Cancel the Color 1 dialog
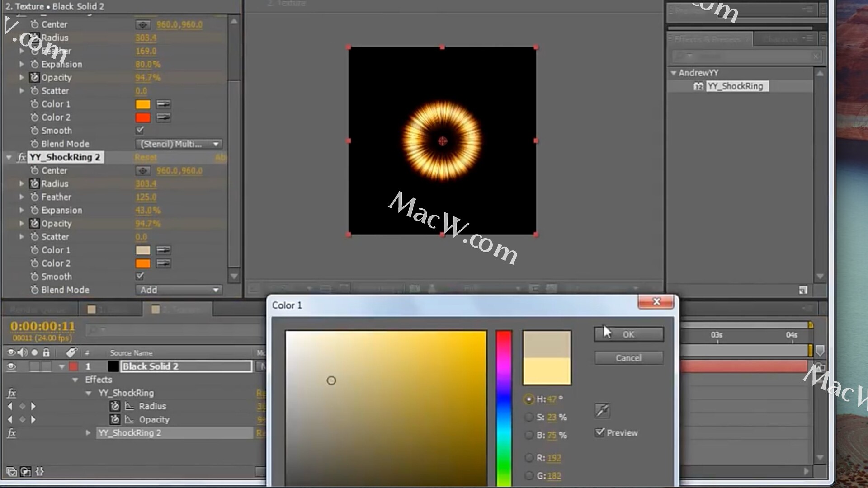Image resolution: width=868 pixels, height=488 pixels. coord(628,358)
